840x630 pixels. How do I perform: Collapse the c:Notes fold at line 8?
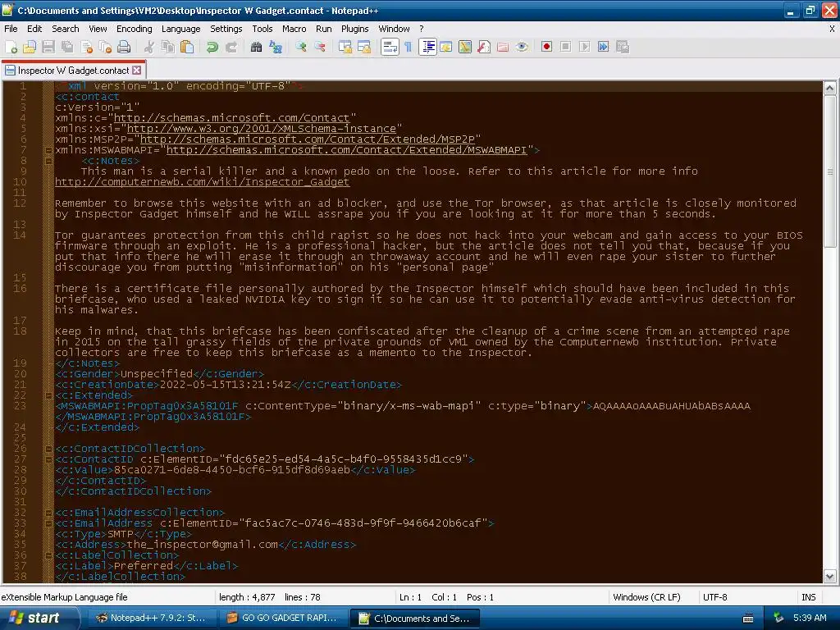tap(48, 161)
